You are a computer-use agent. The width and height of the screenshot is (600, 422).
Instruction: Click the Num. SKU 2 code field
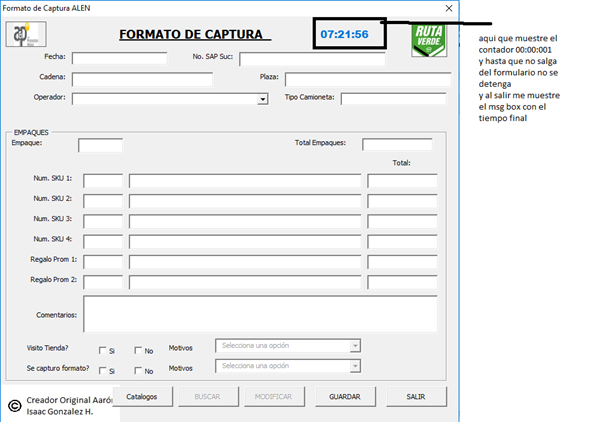click(x=103, y=201)
